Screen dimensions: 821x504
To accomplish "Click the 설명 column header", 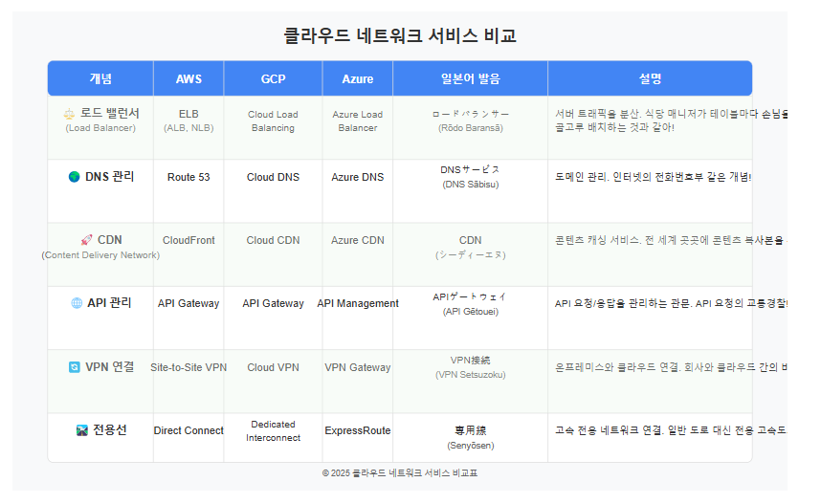I will click(650, 78).
